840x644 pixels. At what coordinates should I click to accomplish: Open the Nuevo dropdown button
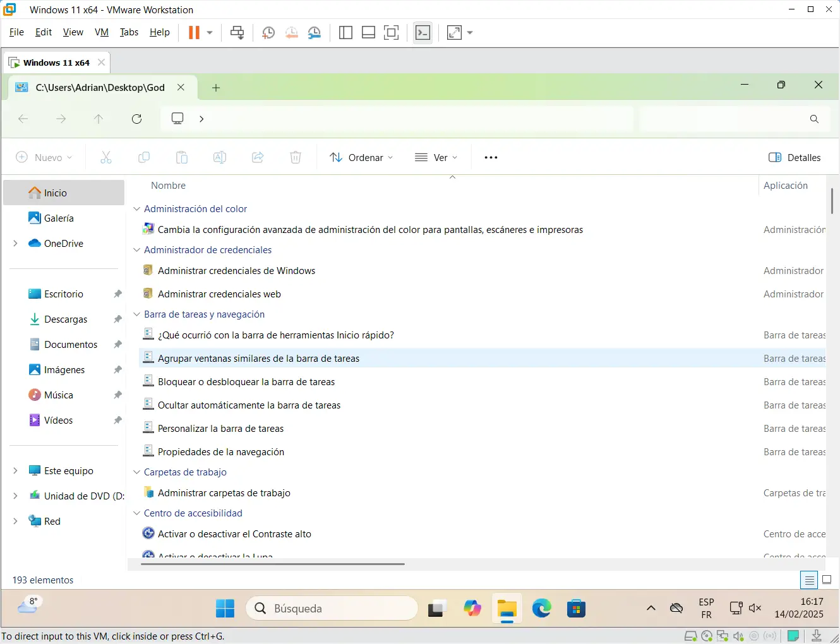44,157
